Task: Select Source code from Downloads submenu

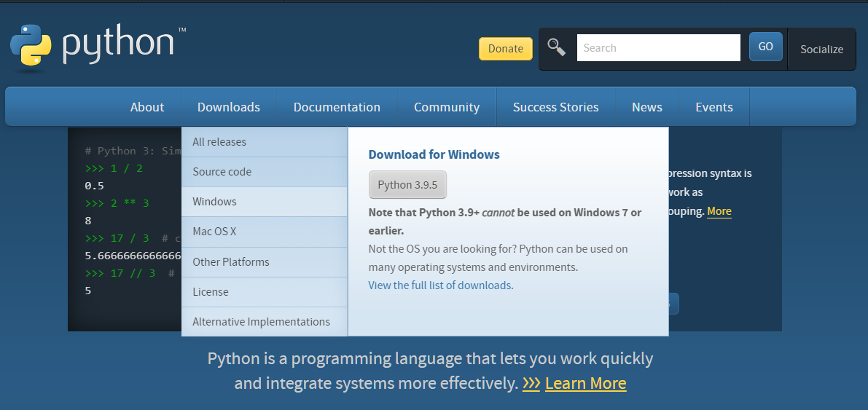Action: tap(222, 172)
